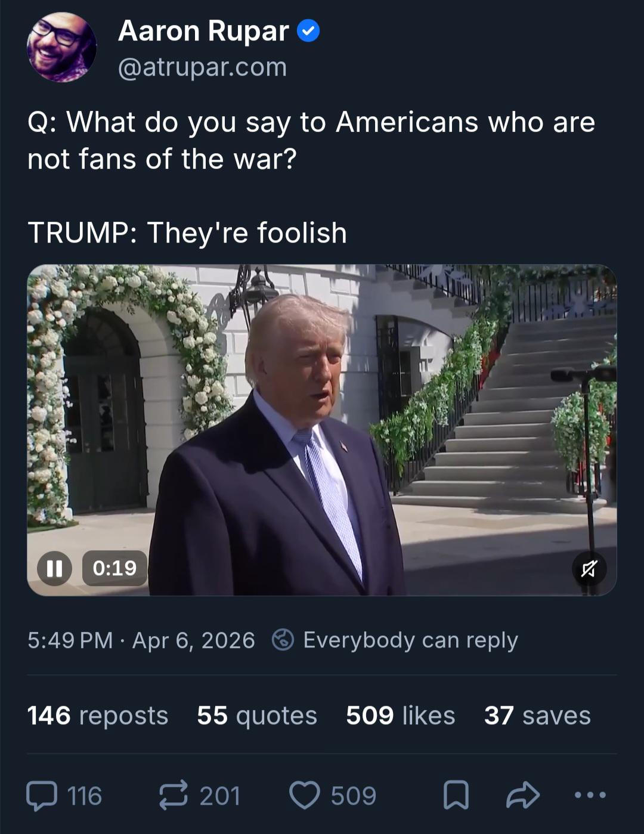Repost using the arrows icon
The height and width of the screenshot is (834, 644).
[x=174, y=796]
